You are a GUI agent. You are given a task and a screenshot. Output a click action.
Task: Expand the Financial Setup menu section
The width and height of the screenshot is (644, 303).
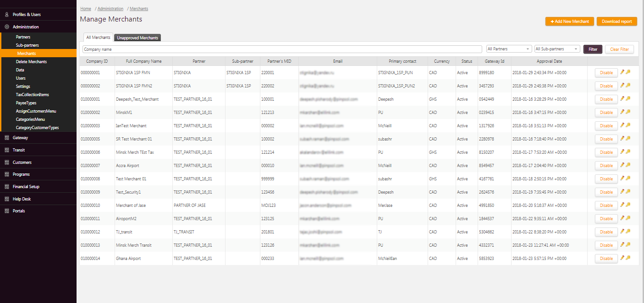(26, 187)
